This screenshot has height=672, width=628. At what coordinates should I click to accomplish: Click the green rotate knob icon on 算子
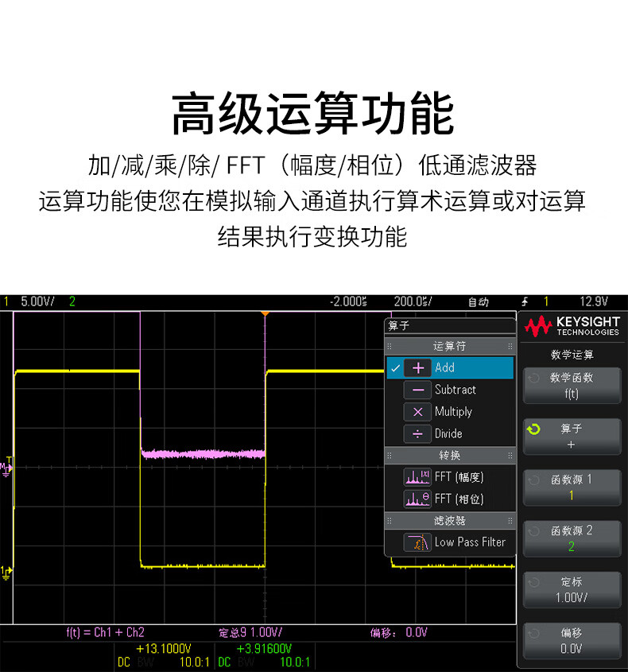pos(533,429)
